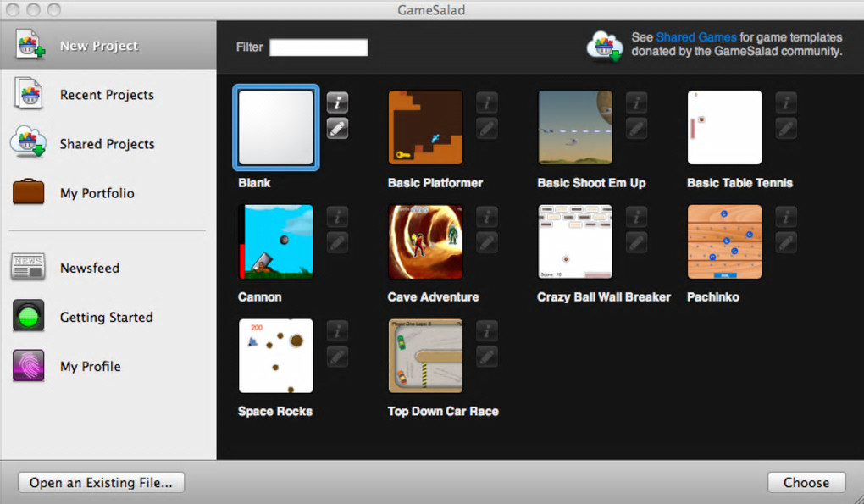Open the Shared Projects section
This screenshot has width=864, height=504.
click(x=107, y=144)
